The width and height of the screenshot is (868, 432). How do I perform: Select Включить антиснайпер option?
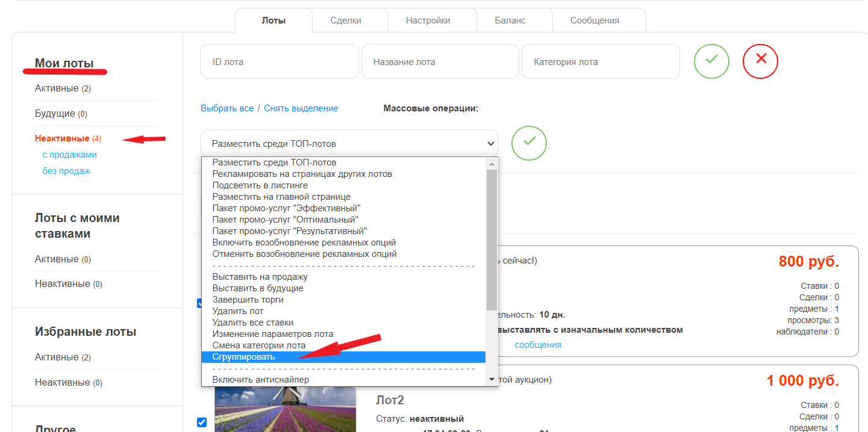click(343, 380)
